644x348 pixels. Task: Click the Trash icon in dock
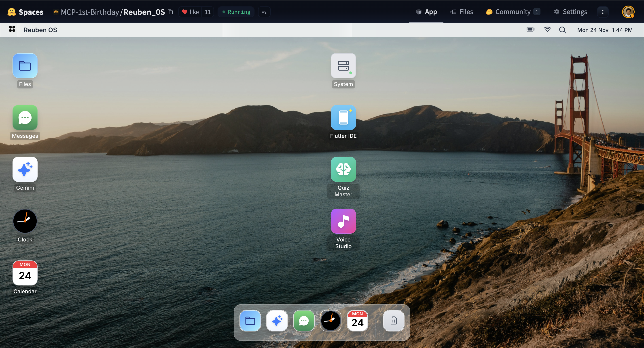[x=394, y=321]
